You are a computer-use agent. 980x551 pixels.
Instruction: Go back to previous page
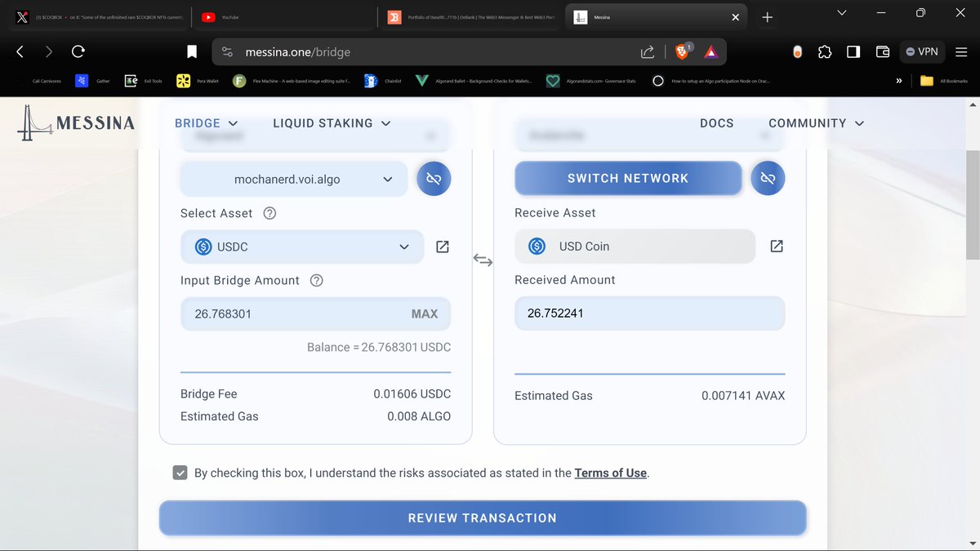(x=20, y=51)
